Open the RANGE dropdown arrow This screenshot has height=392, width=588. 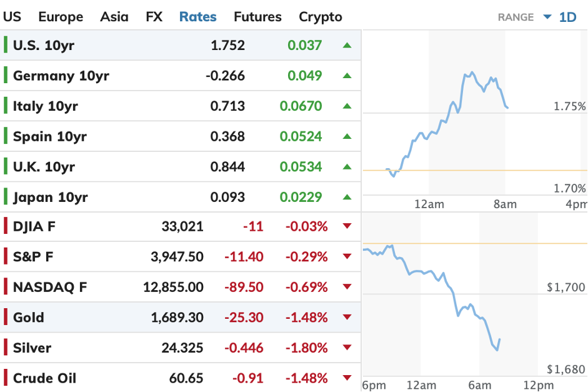click(547, 17)
